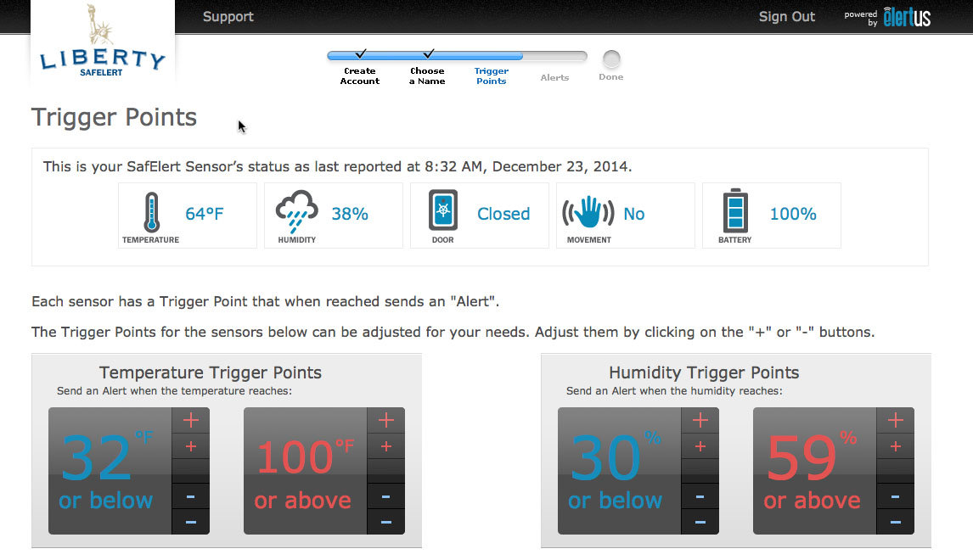This screenshot has height=560, width=973.
Task: Click the setup progress bar
Action: 457,57
